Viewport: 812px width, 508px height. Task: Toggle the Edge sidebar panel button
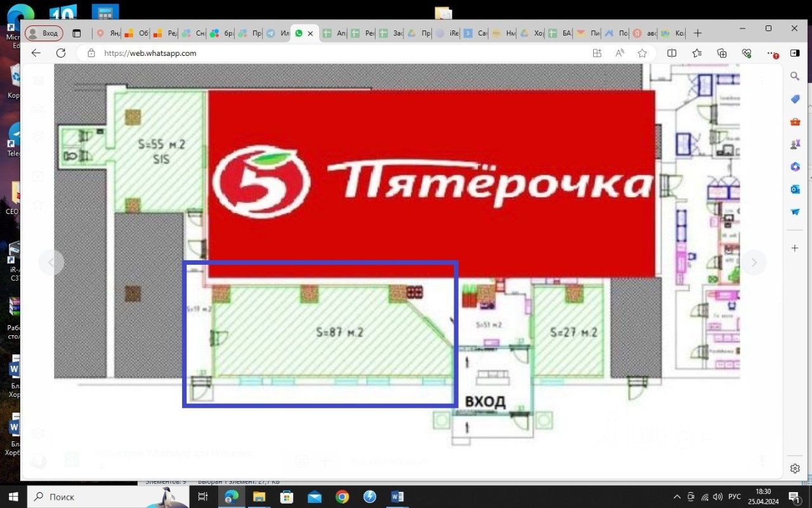point(795,53)
